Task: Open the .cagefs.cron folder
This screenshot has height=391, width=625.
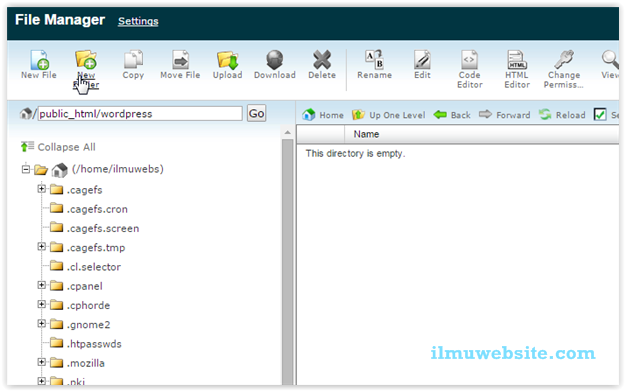Action: tap(97, 209)
